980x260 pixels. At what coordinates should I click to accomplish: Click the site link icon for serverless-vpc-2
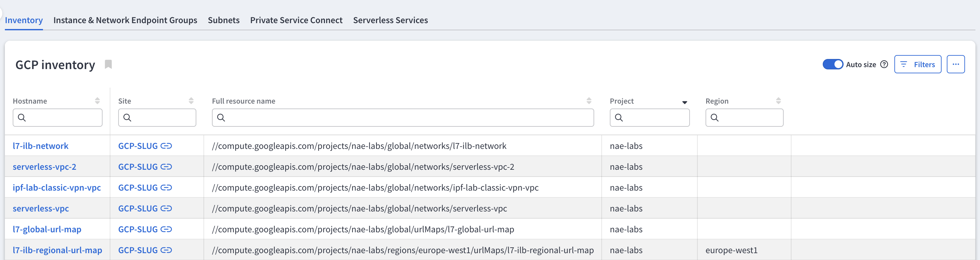coord(166,167)
